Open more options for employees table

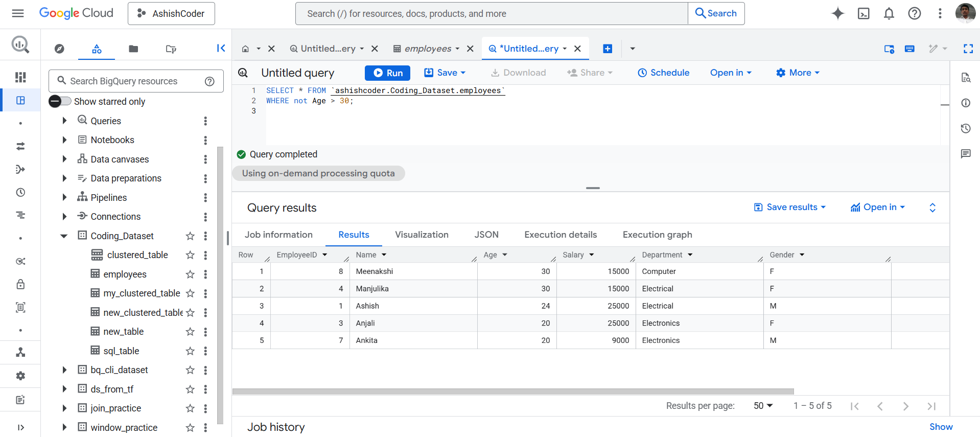[205, 274]
